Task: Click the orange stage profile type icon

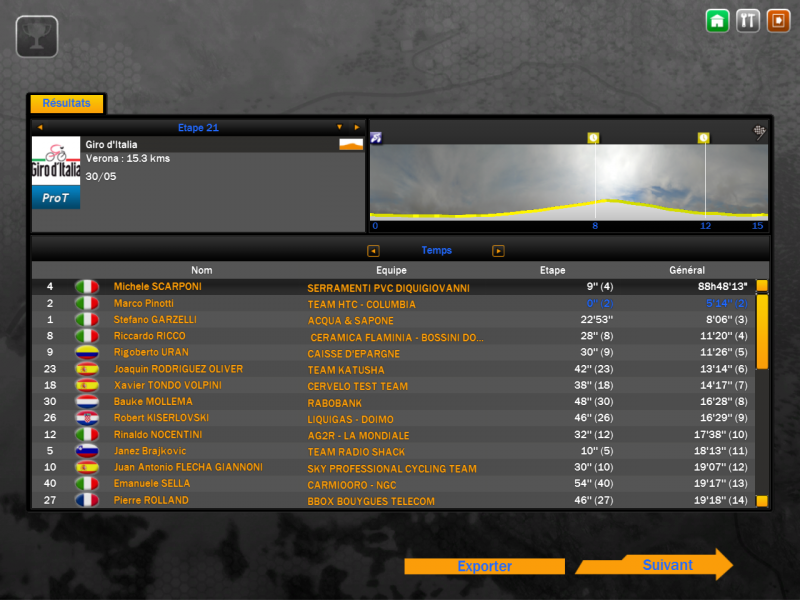Action: click(351, 144)
